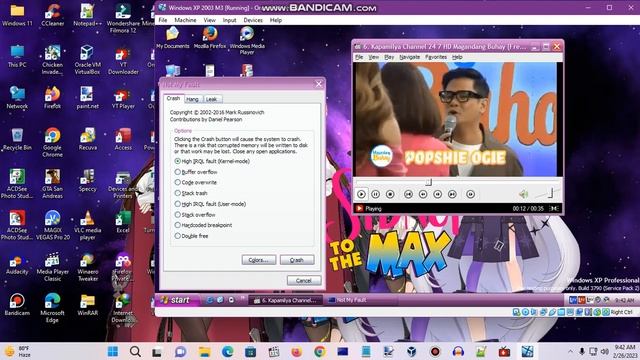Open Search from the Windows 11 taskbar
The width and height of the screenshot is (640, 360).
click(x=135, y=351)
